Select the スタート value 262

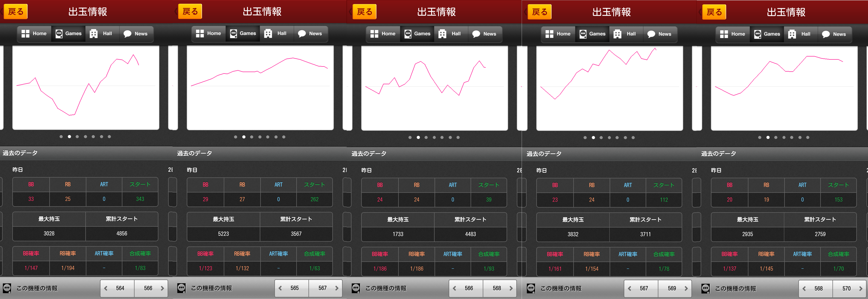314,200
